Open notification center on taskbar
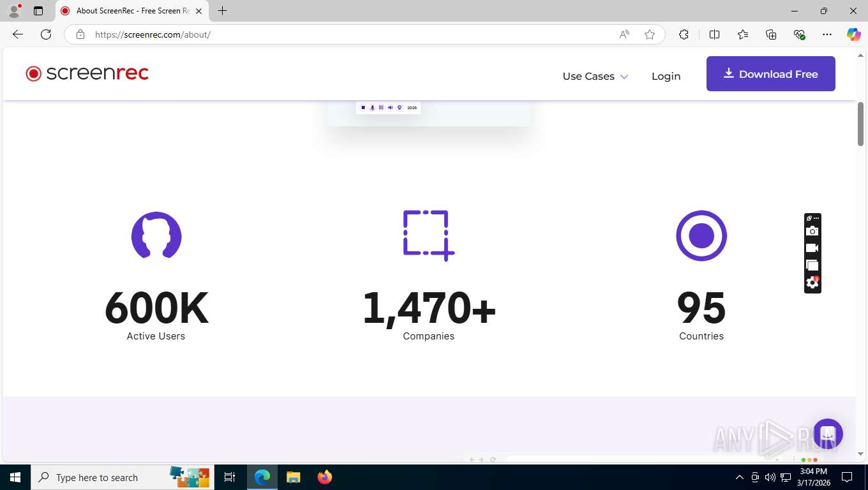The width and height of the screenshot is (868, 490). (x=847, y=477)
